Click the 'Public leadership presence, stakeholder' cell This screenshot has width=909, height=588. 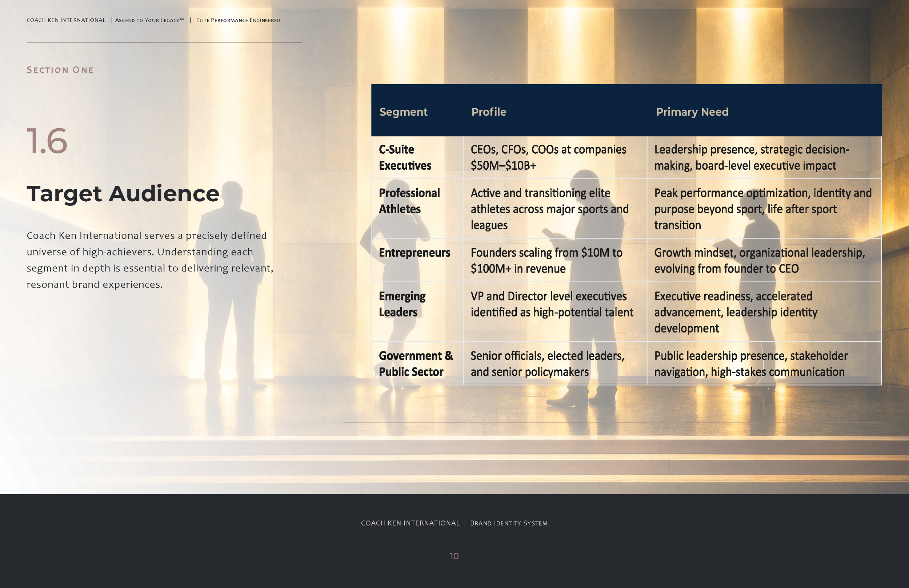[764, 363]
